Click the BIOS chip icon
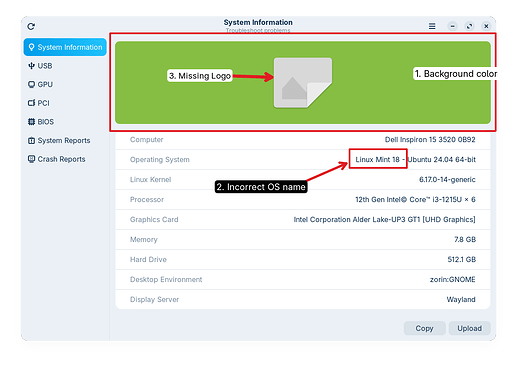Viewport: 517px width, 366px height. (31, 122)
